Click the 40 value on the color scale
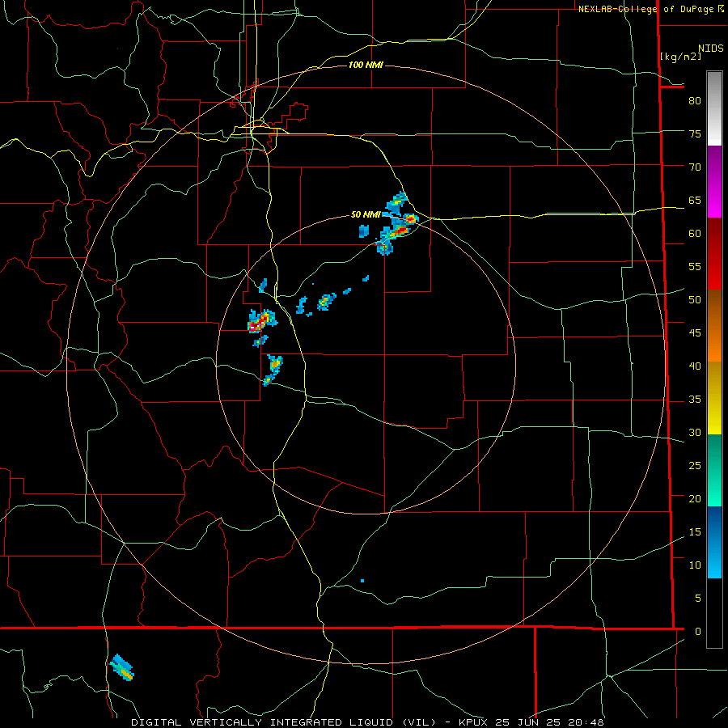The width and height of the screenshot is (728, 728). (695, 366)
